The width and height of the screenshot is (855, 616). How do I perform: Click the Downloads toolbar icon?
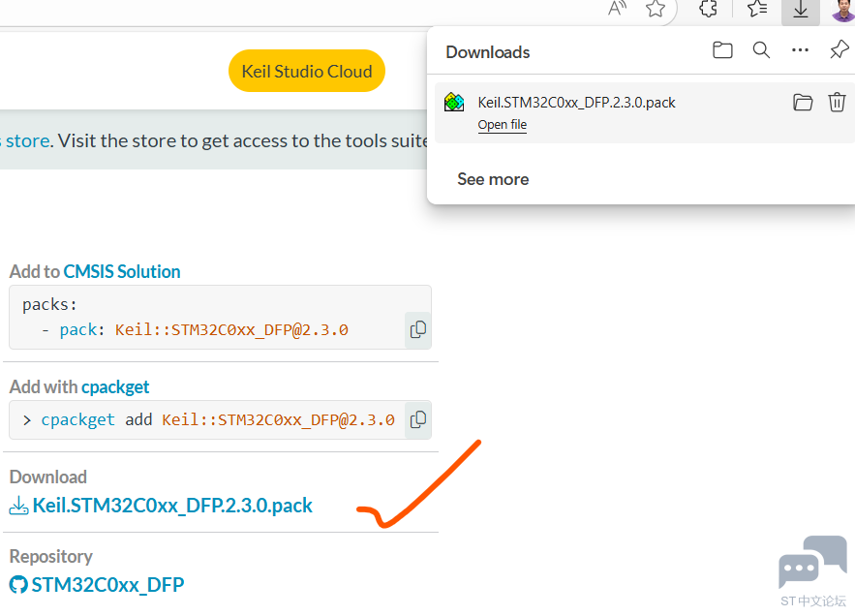point(800,11)
